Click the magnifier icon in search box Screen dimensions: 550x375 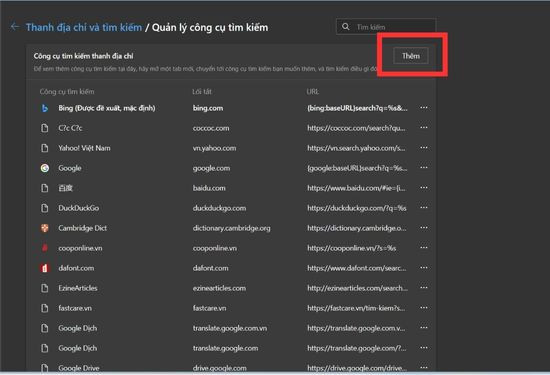point(346,27)
